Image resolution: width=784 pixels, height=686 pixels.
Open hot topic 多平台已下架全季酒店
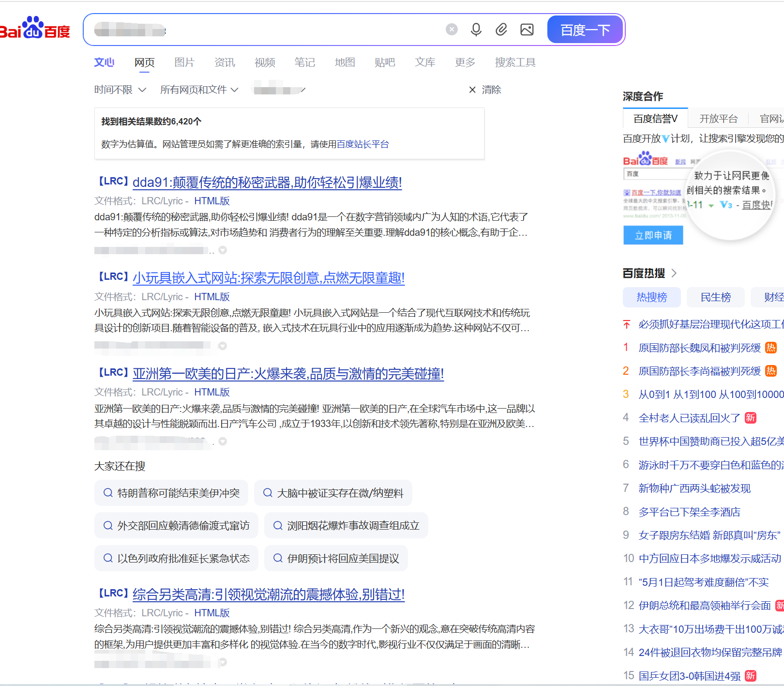(690, 512)
